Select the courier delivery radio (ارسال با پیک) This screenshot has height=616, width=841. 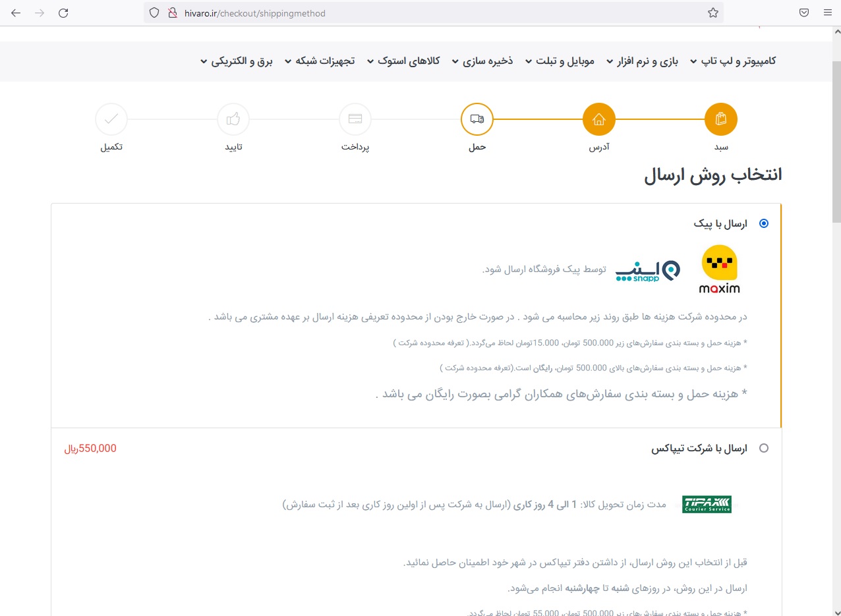click(x=764, y=223)
